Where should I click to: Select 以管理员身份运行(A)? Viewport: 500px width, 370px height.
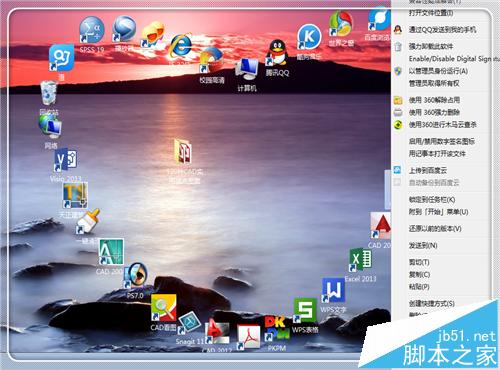tap(439, 71)
